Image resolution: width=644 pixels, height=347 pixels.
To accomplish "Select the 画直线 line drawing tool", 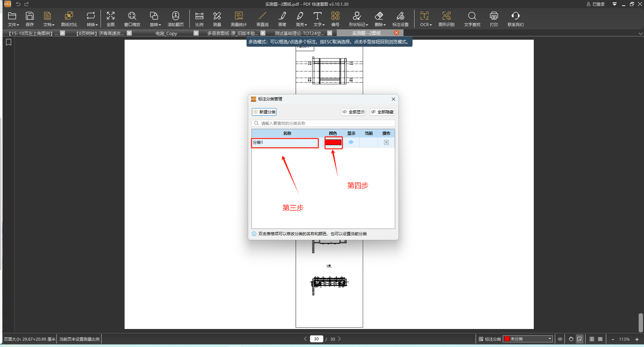I will (262, 19).
